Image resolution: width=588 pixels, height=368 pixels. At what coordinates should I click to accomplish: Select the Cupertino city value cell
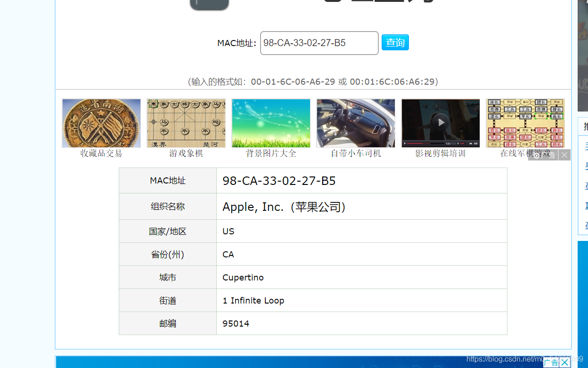click(x=362, y=277)
